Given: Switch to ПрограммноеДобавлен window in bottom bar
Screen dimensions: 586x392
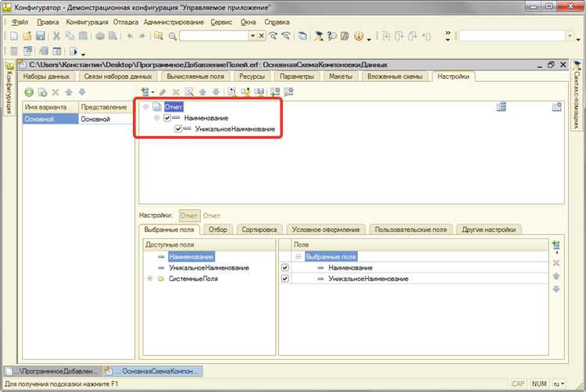Looking at the screenshot, I should pos(53,372).
